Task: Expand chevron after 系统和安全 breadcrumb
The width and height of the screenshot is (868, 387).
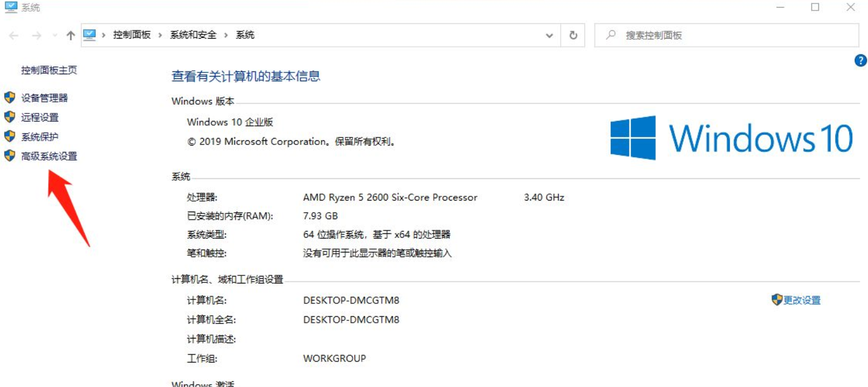Action: [x=226, y=35]
